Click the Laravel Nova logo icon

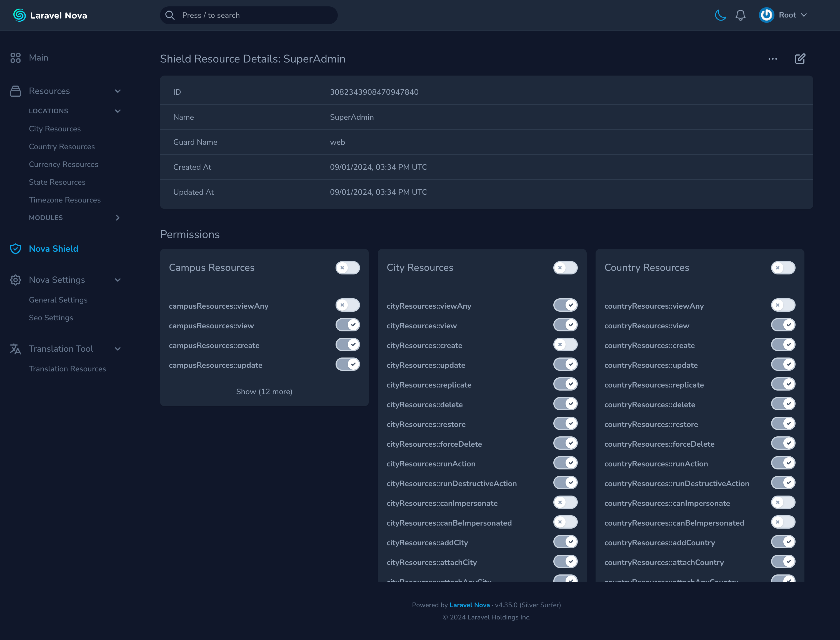(19, 15)
